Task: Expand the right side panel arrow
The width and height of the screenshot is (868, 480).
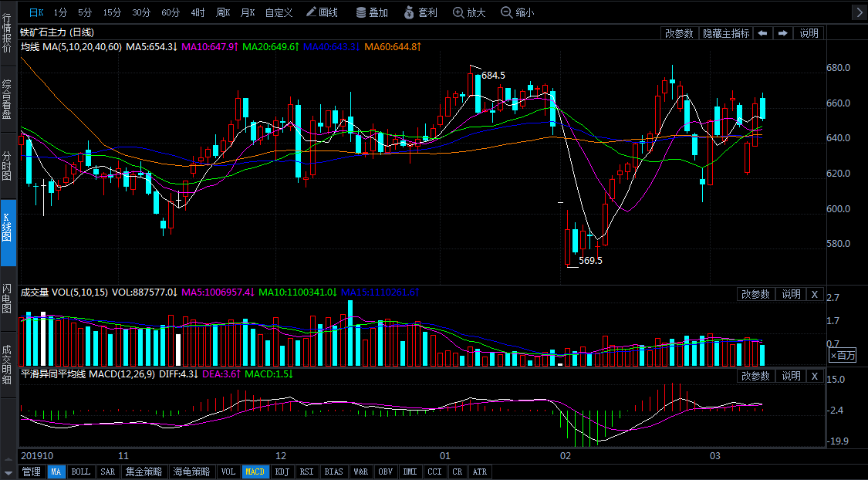Action: [859, 12]
